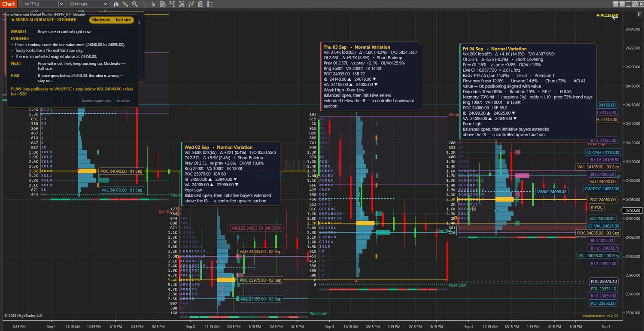644x331 pixels.
Task: Toggle the F button on the price axis
Action: coord(639,15)
